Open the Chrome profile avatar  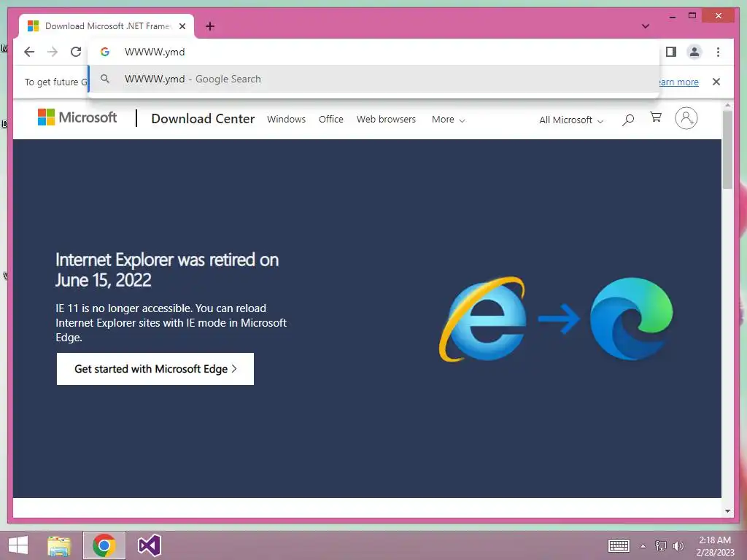pos(694,52)
